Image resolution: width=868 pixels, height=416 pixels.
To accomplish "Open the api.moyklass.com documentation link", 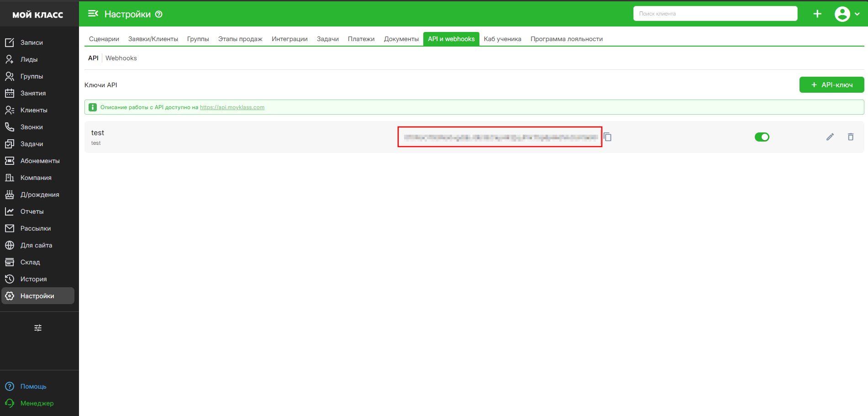I will [x=232, y=107].
